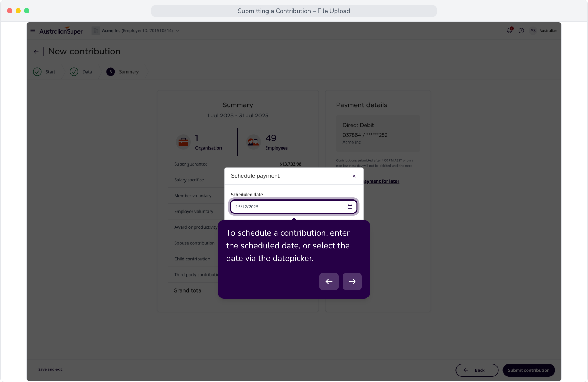
Task: Click the Back button at bottom
Action: click(x=477, y=370)
